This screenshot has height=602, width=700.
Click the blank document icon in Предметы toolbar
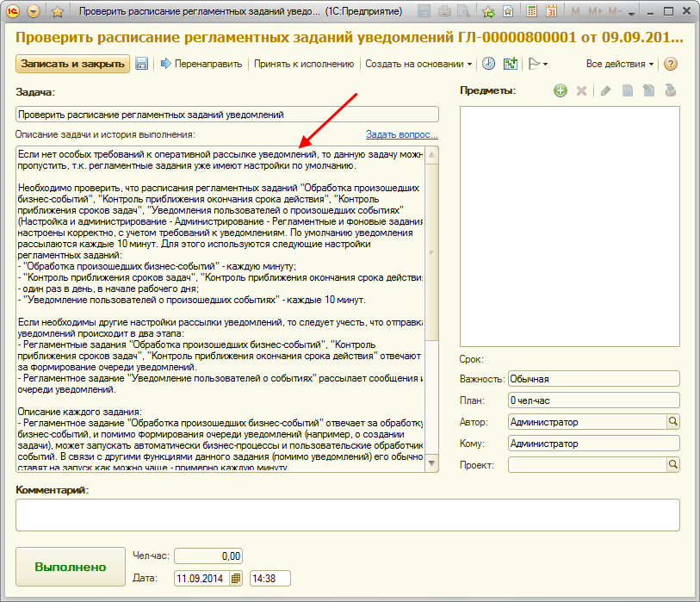pos(627,90)
